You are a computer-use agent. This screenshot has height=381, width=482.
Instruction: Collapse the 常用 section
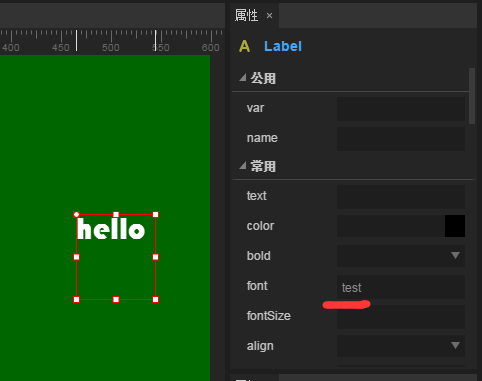point(243,166)
